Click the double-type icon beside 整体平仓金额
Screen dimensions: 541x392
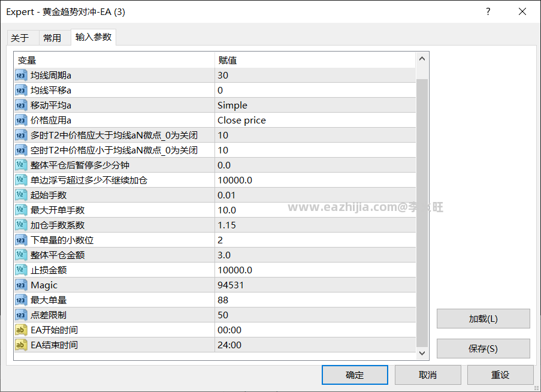coord(21,255)
